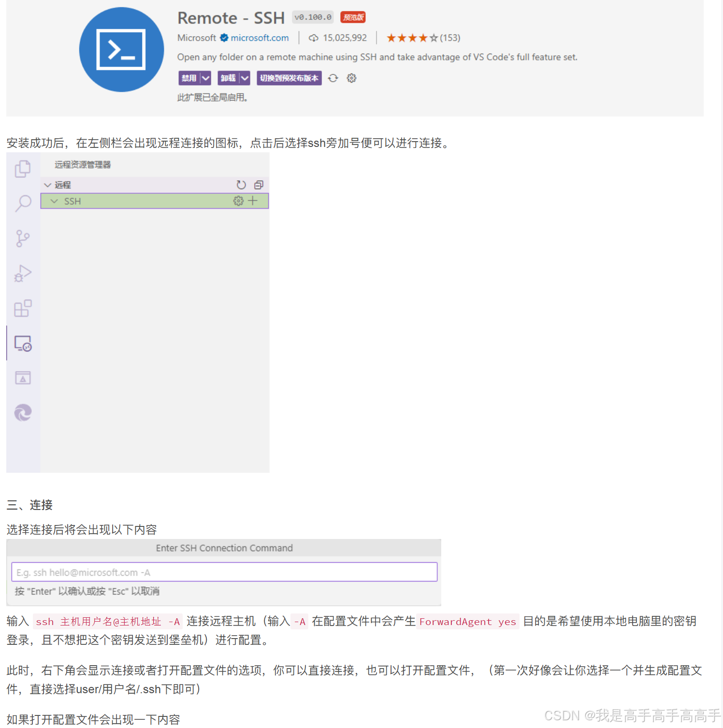This screenshot has width=723, height=728.
Task: Click the 预览版 preview badge
Action: (x=353, y=17)
